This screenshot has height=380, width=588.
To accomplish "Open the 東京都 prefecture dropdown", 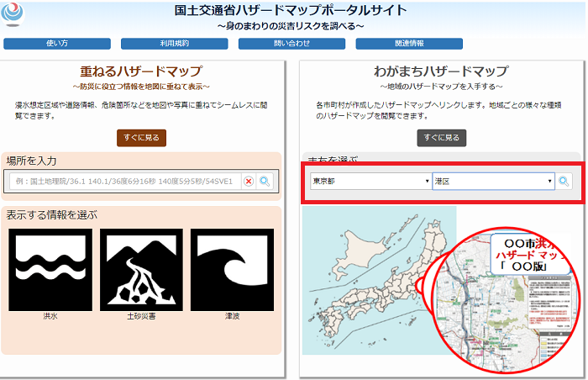I will [370, 181].
